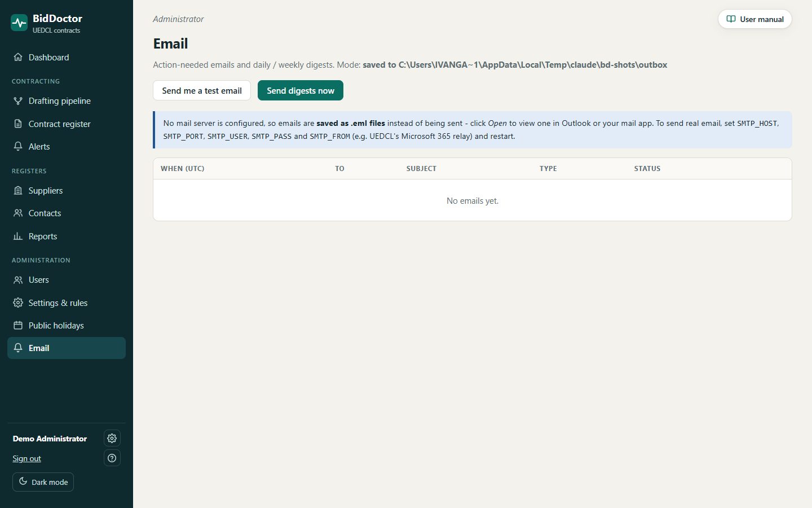
Task: Click the Settings & rules gear icon
Action: click(x=18, y=303)
